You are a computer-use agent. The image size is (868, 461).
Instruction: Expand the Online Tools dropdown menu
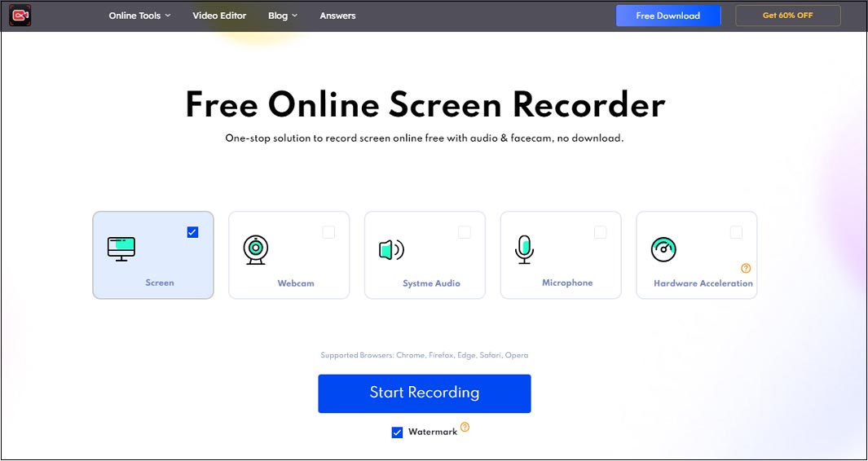click(x=139, y=15)
